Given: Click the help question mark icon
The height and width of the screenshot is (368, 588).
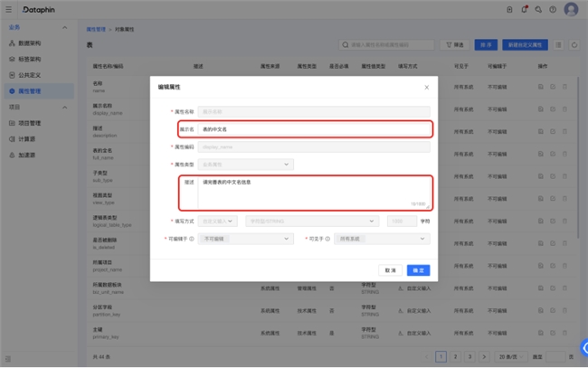Looking at the screenshot, I should 551,9.
